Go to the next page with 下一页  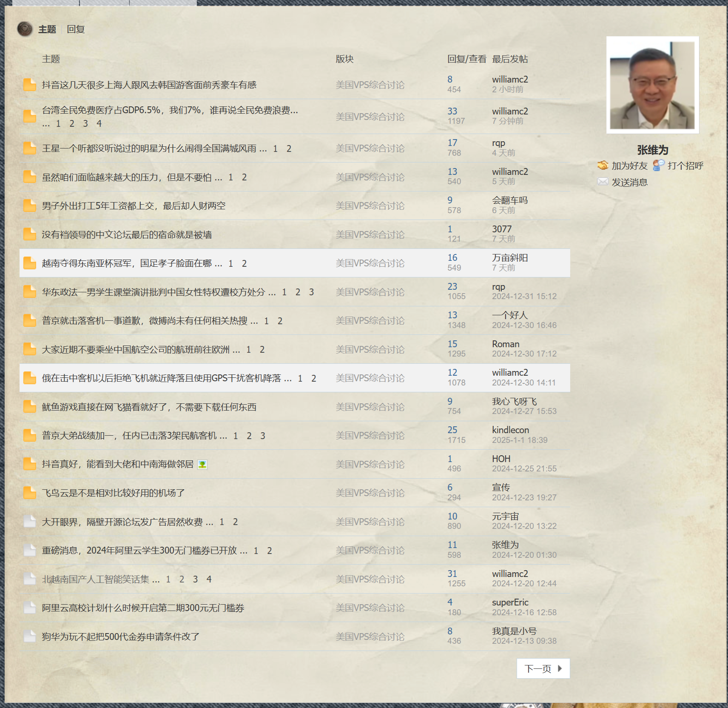pos(543,668)
